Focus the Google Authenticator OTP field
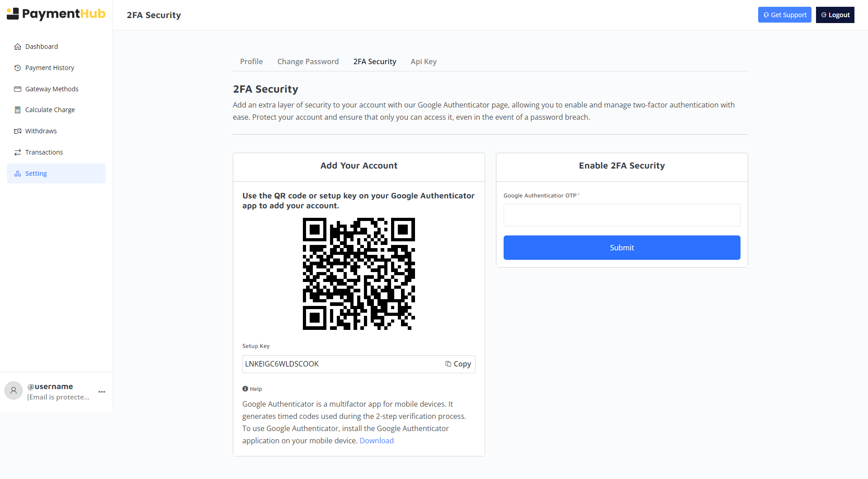The height and width of the screenshot is (479, 868). pyautogui.click(x=622, y=215)
